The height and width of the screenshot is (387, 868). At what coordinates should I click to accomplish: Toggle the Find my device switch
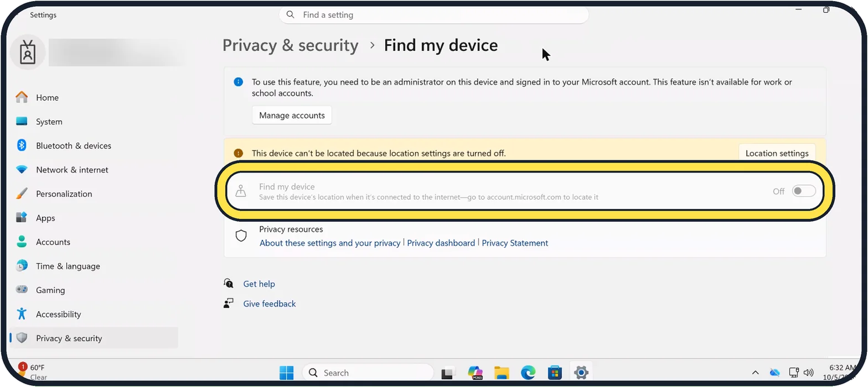[804, 191]
